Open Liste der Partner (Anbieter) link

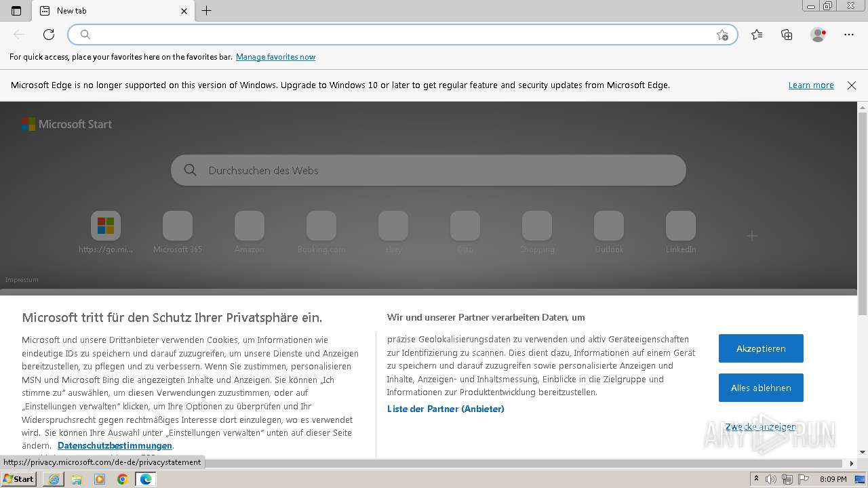point(446,409)
